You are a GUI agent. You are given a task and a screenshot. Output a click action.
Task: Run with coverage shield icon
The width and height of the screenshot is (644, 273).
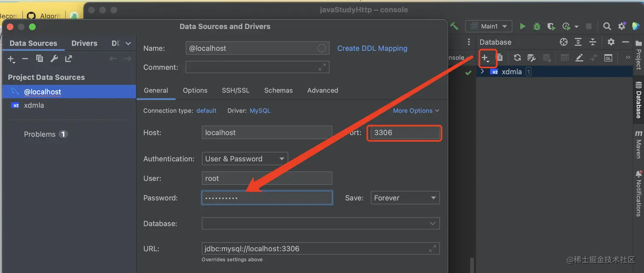pos(551,26)
